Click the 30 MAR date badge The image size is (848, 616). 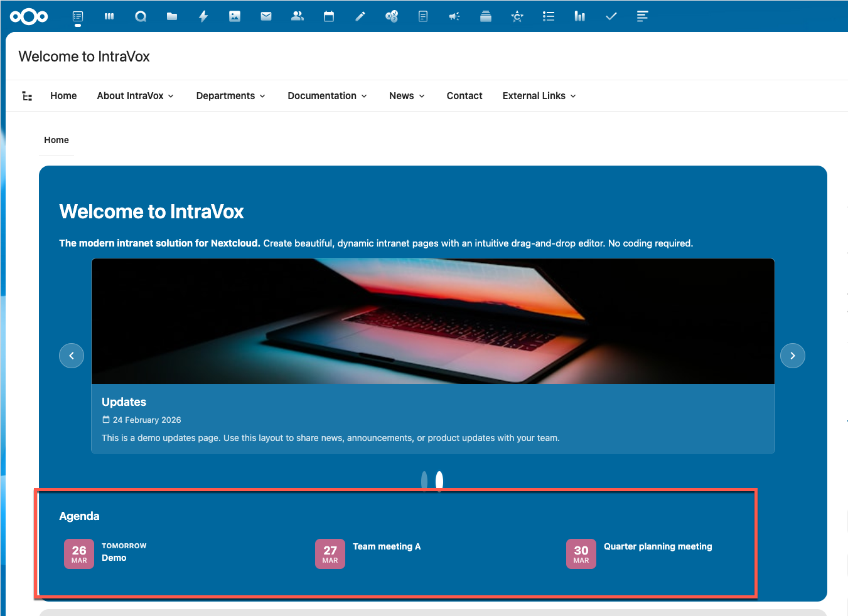click(x=581, y=554)
